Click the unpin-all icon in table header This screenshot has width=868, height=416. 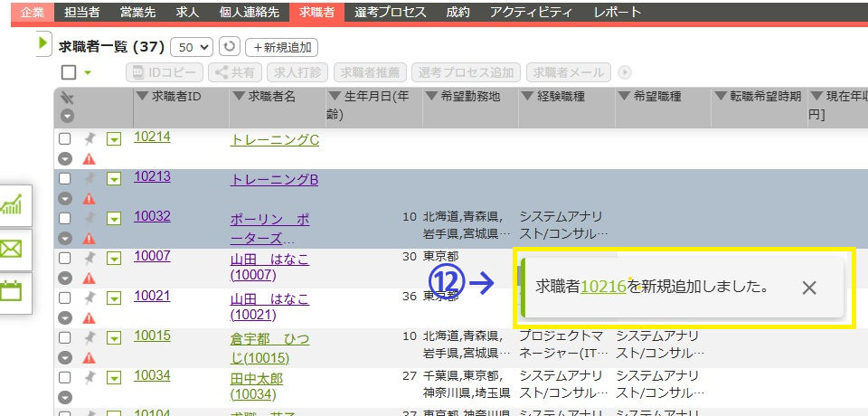coord(66,98)
